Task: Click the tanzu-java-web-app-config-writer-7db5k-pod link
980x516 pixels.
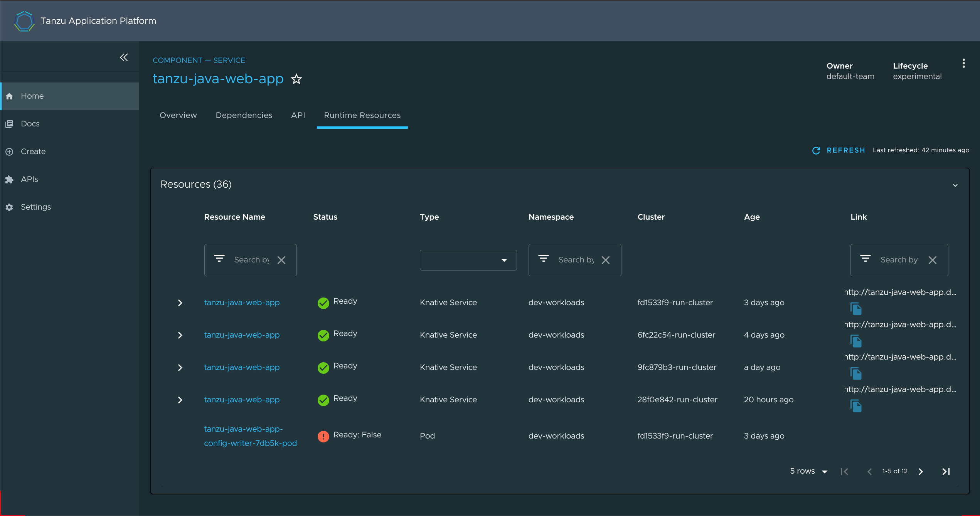Action: (249, 436)
